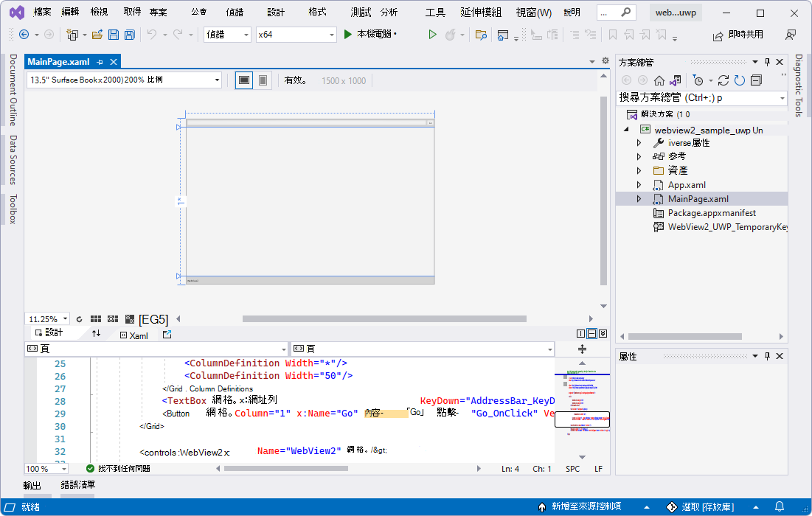Screen dimensions: 812x516
Task: Toggle snapping to gridlines near zoom control
Action: [112, 318]
